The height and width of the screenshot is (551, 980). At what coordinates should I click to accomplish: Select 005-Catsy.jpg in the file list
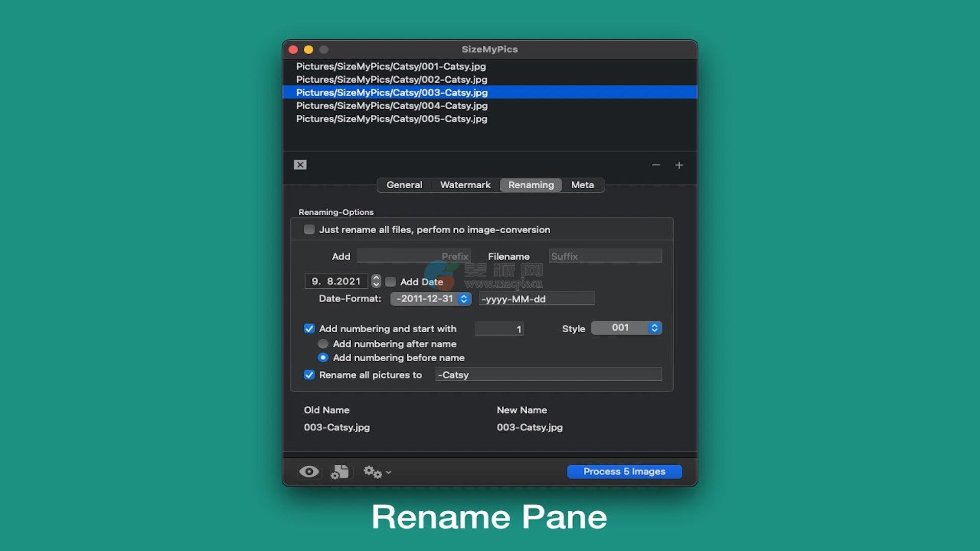pos(391,119)
